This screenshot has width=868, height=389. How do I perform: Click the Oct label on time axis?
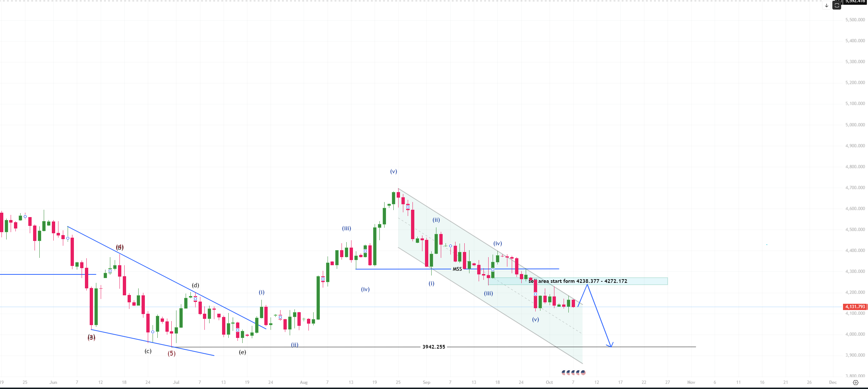(x=549, y=382)
